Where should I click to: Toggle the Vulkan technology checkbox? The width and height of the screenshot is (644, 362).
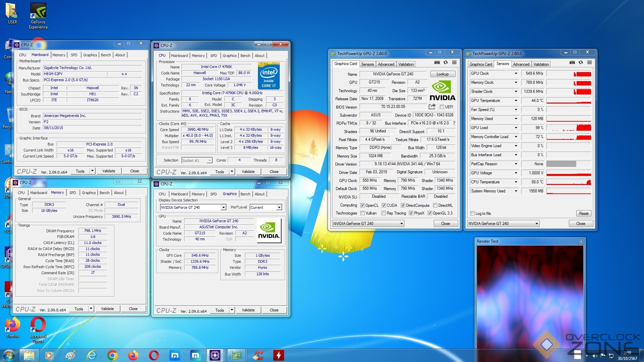362,213
